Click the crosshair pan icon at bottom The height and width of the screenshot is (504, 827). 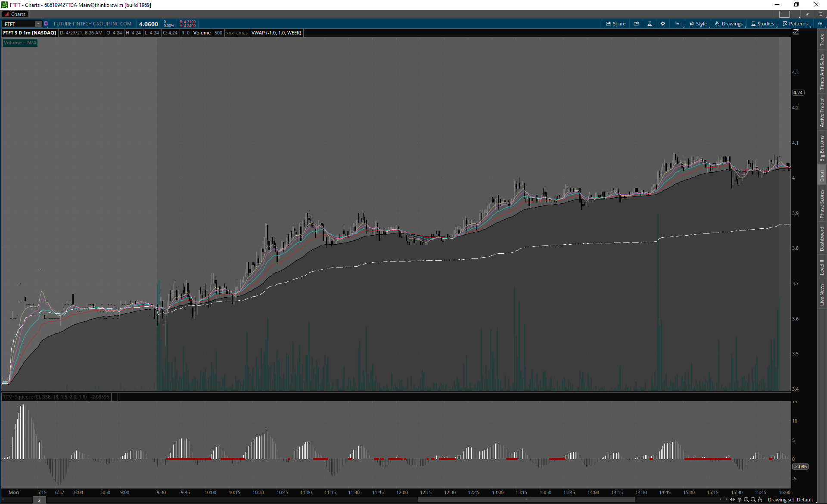[740, 500]
